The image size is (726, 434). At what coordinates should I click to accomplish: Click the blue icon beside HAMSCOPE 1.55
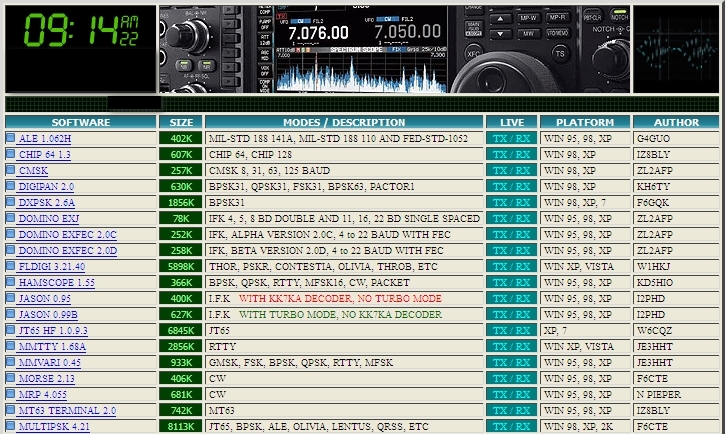tap(10, 282)
